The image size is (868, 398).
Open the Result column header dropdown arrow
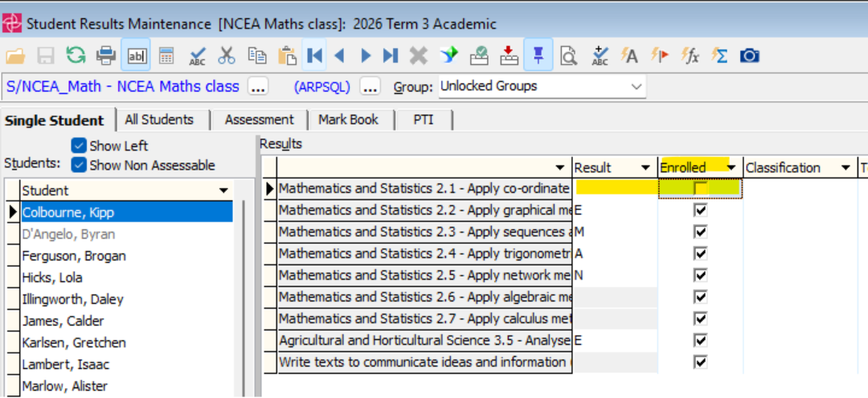coord(645,168)
